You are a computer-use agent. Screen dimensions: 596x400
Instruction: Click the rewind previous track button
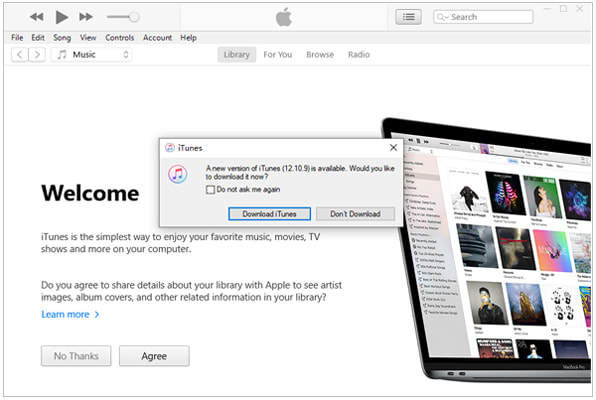tap(36, 17)
